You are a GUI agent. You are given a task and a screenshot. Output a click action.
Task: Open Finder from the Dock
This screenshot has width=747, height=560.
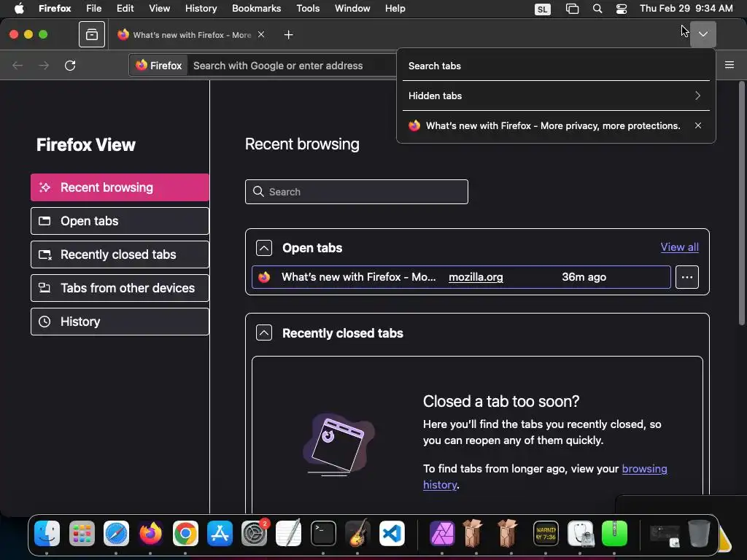(x=47, y=533)
